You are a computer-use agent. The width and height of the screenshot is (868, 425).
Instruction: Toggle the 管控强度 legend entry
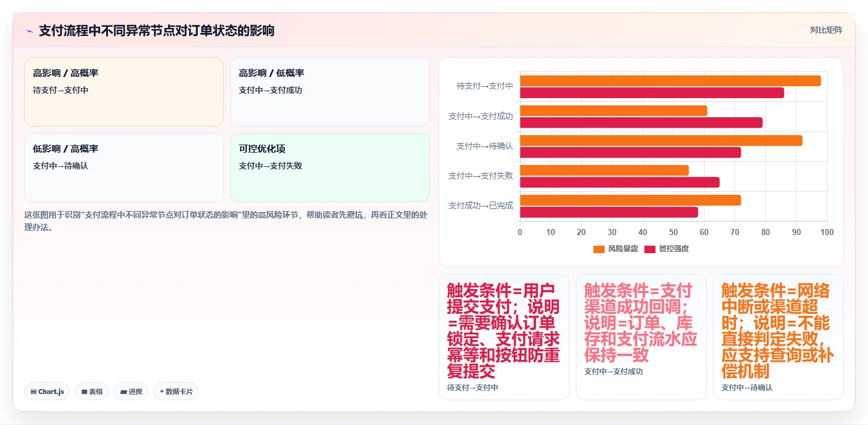click(666, 249)
